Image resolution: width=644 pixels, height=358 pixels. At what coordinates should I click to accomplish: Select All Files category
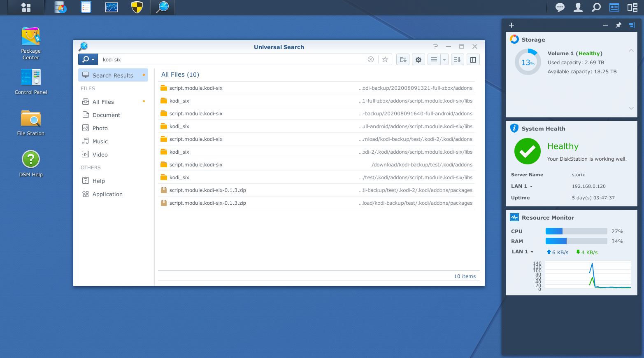[x=113, y=101]
